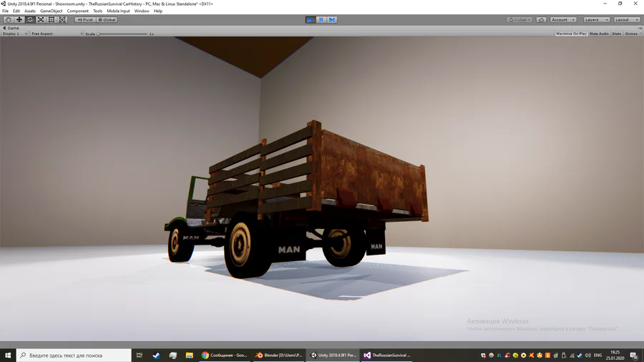Open the Game tab options menu

640,28
